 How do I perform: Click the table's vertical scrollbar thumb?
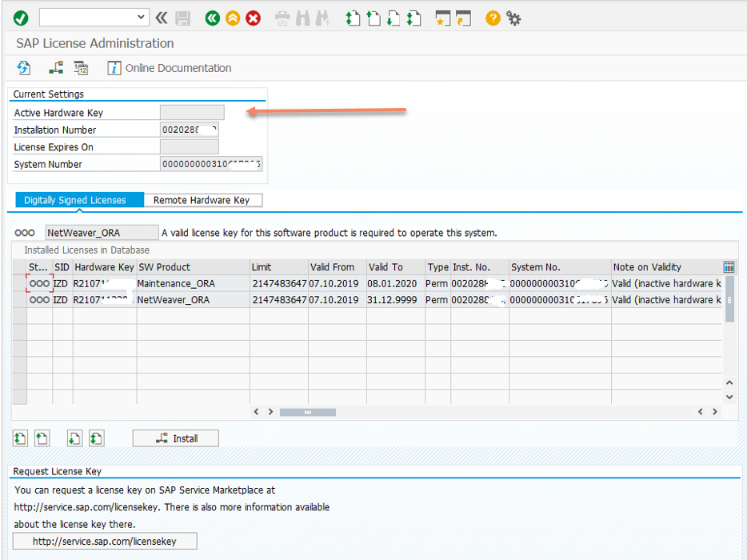[729, 299]
